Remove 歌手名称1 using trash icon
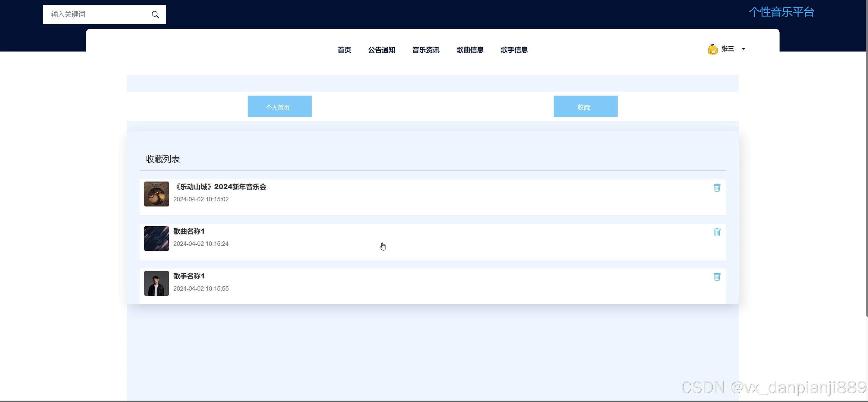 tap(717, 277)
